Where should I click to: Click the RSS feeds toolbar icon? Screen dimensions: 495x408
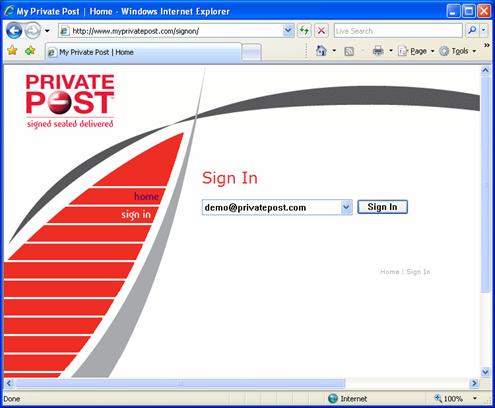349,51
